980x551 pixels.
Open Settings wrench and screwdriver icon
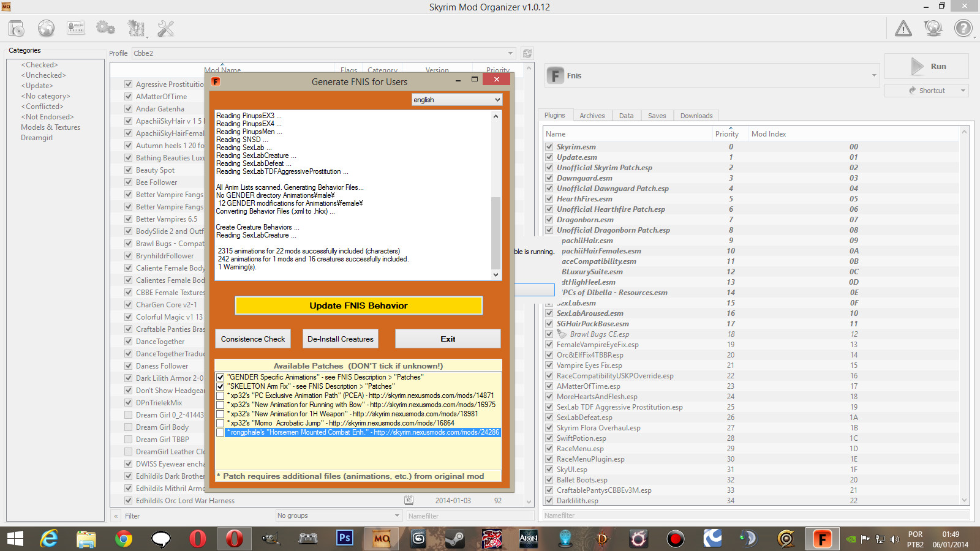click(165, 28)
